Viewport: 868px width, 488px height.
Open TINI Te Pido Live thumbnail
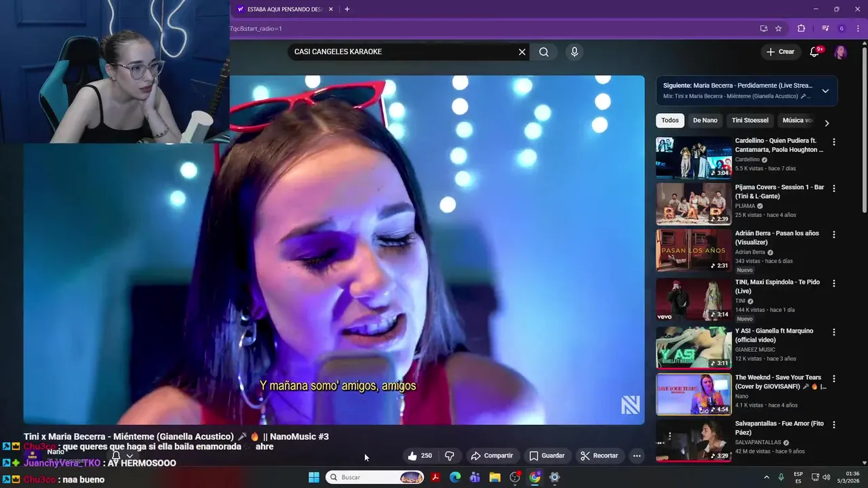(694, 299)
